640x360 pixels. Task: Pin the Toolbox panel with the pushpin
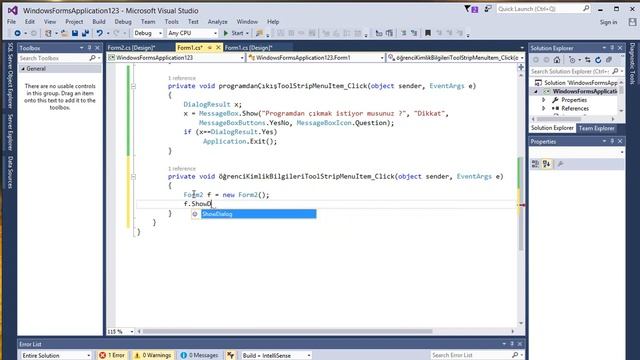89,48
